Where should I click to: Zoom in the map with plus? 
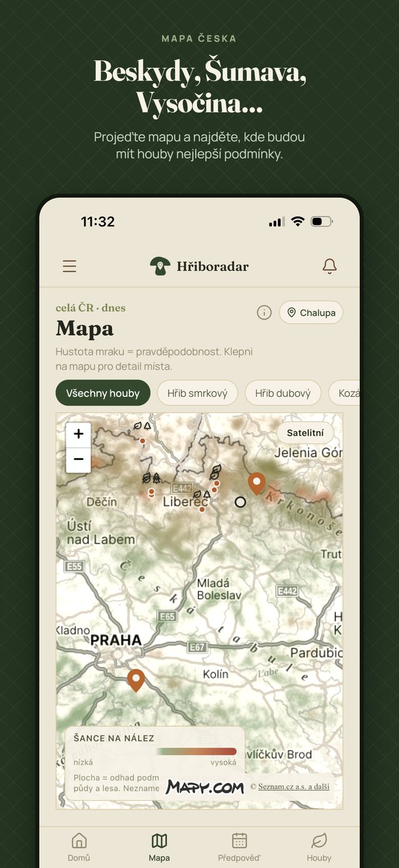click(x=79, y=434)
